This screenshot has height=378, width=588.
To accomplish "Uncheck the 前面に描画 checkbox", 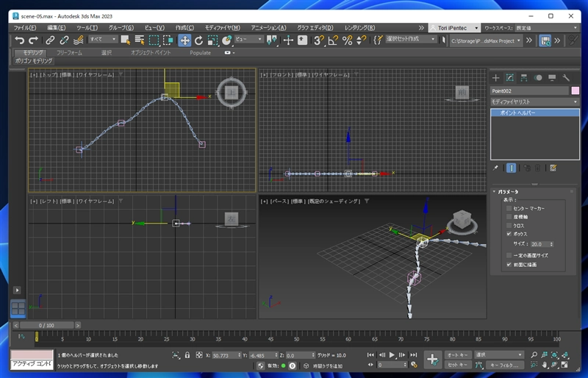I will [509, 265].
